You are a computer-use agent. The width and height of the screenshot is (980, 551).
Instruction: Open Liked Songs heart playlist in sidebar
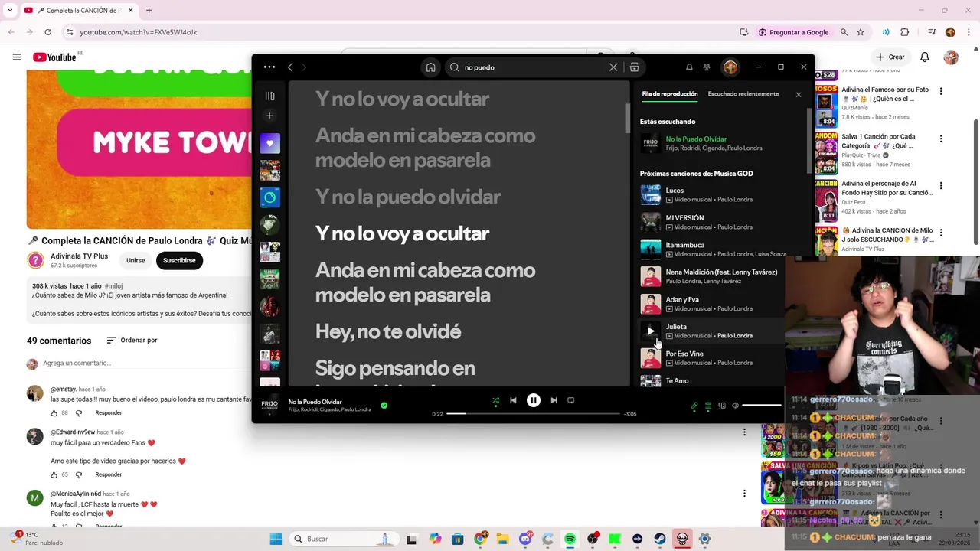269,143
